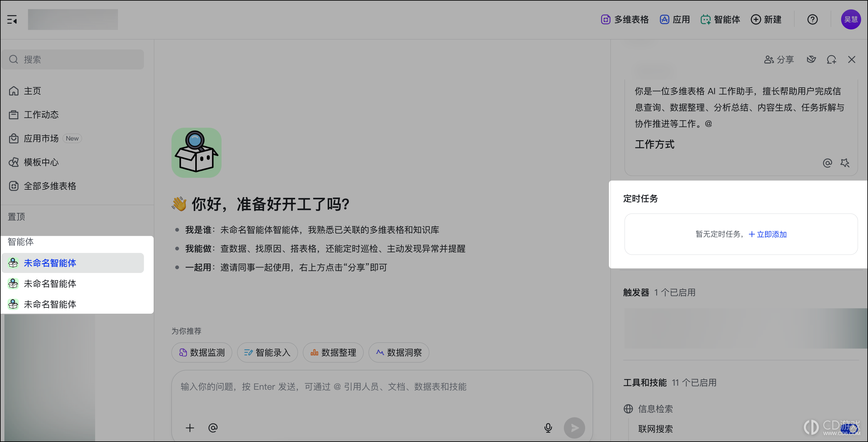Click the 新建 create button
This screenshot has width=868, height=442.
tap(766, 19)
